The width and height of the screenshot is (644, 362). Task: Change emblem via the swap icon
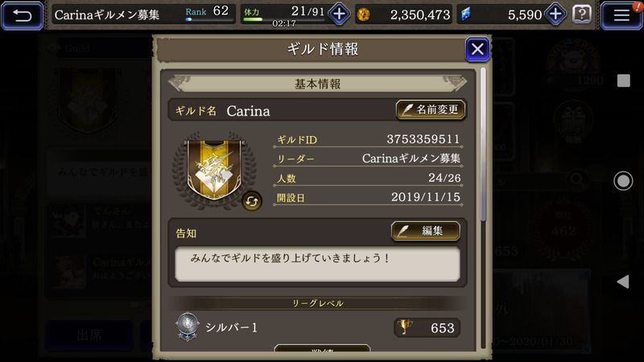click(x=252, y=201)
